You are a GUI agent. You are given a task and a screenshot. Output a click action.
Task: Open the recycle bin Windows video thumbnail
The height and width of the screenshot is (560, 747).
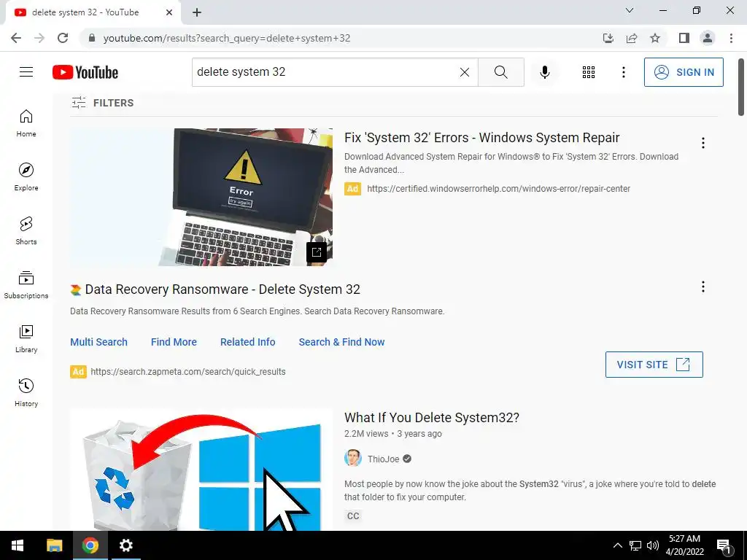pos(201,470)
